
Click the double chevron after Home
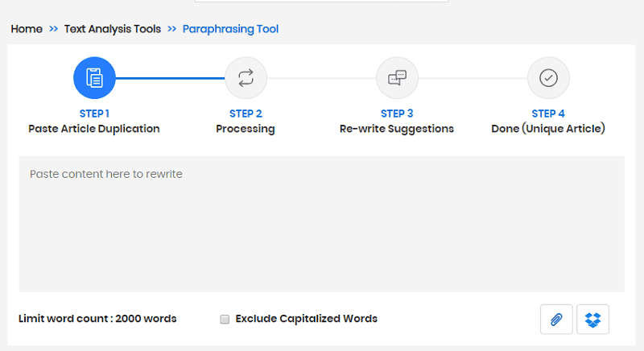53,29
